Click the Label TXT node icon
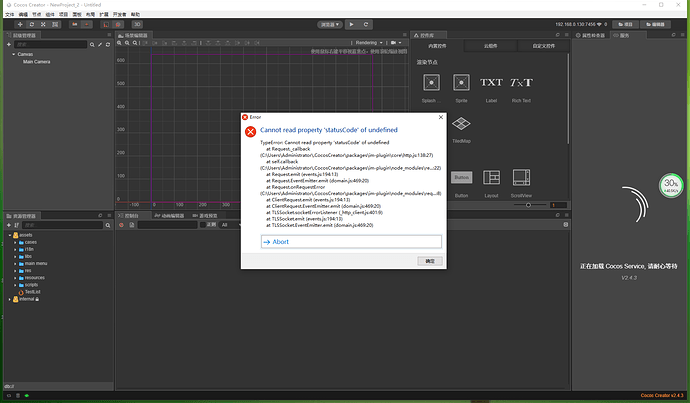This screenshot has height=403, width=690. point(491,83)
